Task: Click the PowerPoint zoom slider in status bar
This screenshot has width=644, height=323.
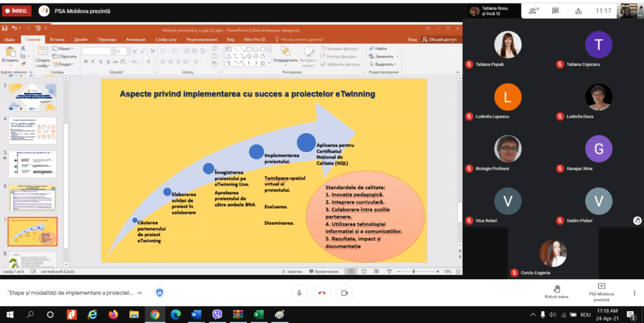Action: tap(413, 272)
